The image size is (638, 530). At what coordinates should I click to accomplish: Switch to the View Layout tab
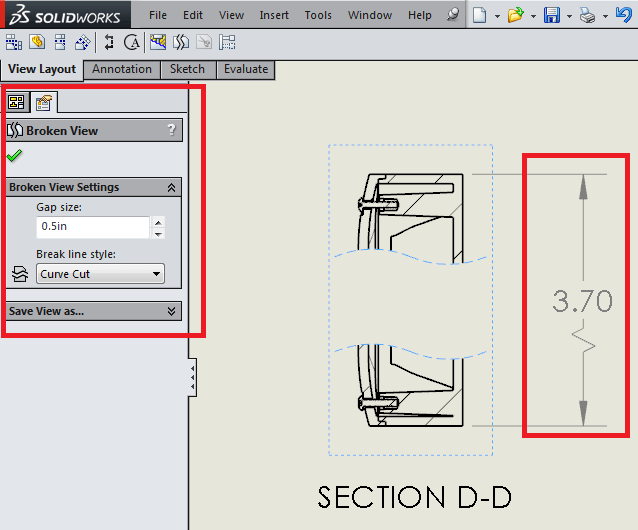pos(42,70)
